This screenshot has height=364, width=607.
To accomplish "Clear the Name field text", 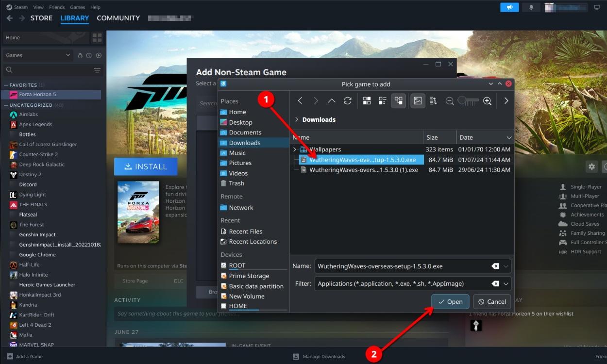I will click(x=495, y=266).
